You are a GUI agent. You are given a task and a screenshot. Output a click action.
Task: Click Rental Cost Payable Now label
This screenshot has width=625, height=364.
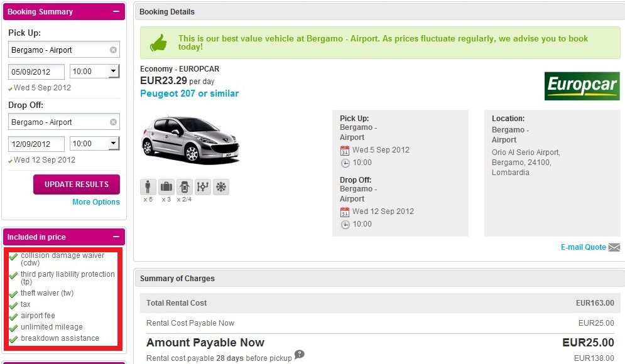pyautogui.click(x=190, y=323)
